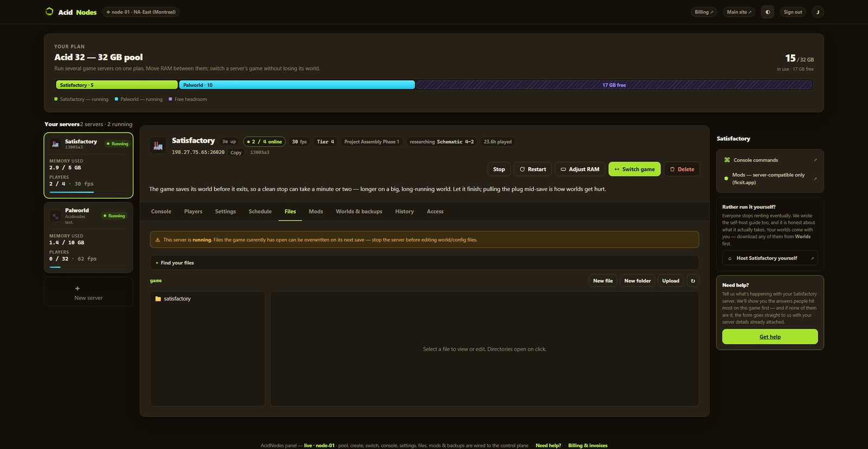
Task: Click the Satisfactory game icon in server header
Action: (x=158, y=145)
